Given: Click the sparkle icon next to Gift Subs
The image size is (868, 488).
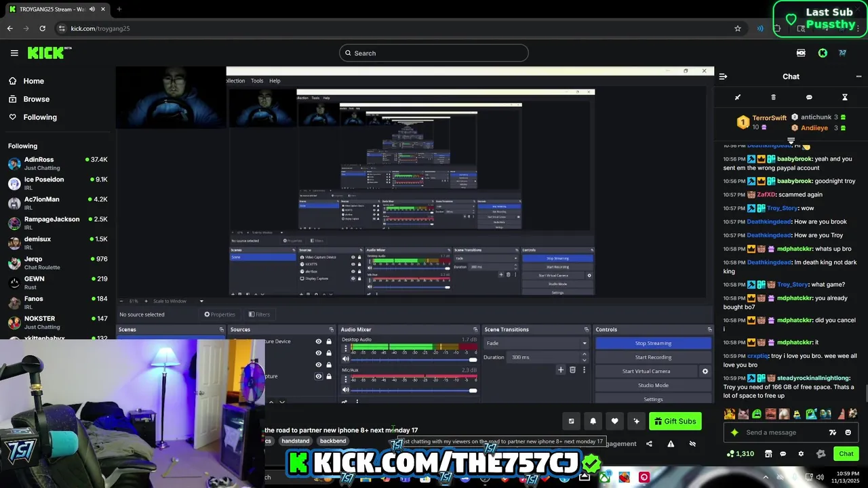Looking at the screenshot, I should [x=636, y=421].
